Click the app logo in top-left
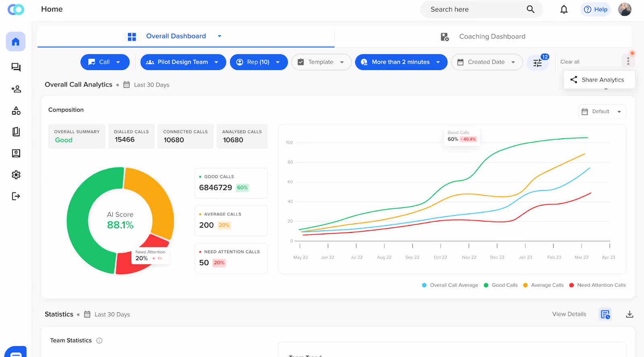The width and height of the screenshot is (644, 357). pyautogui.click(x=16, y=9)
